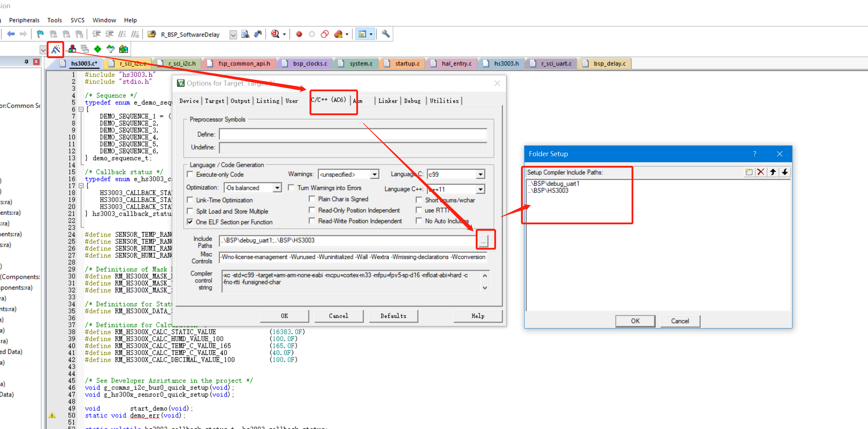Add new include path in Folder Setup
Screen dimensions: 868x429
(x=749, y=172)
